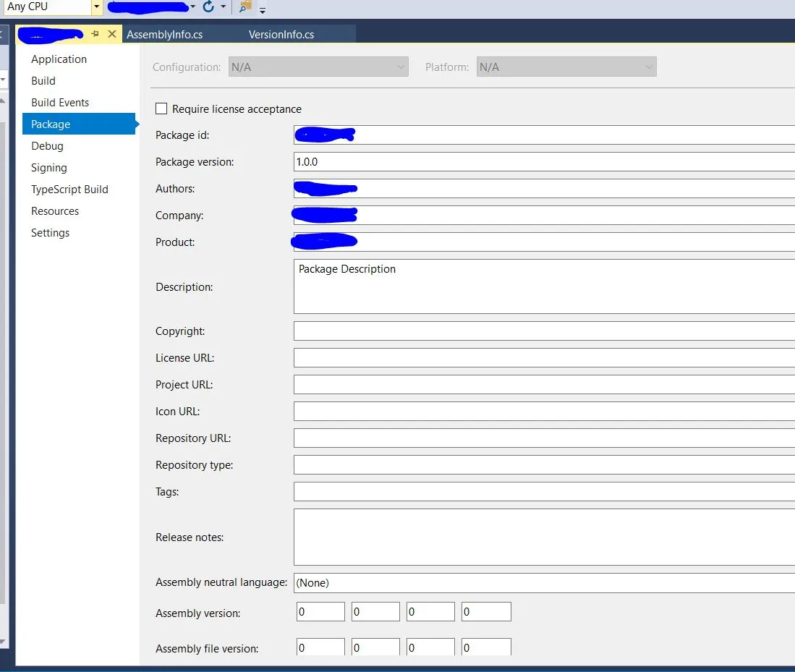This screenshot has height=672, width=795.
Task: Enable Require license acceptance checkbox
Action: 161,109
